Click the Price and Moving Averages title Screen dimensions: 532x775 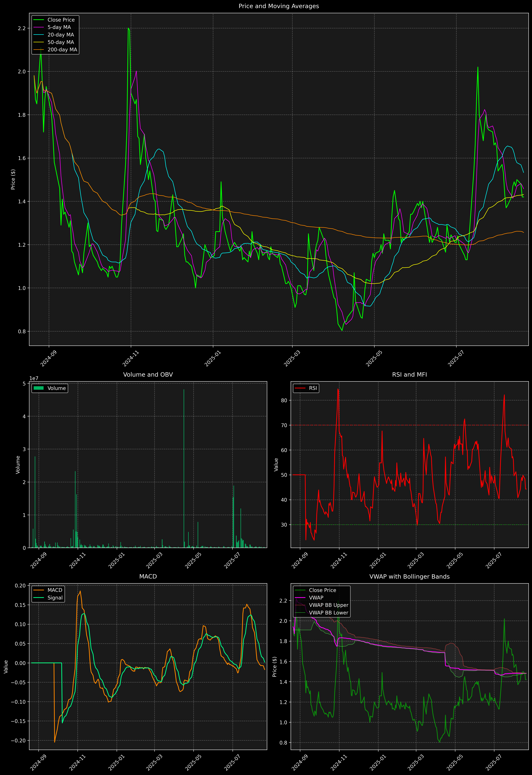point(279,6)
